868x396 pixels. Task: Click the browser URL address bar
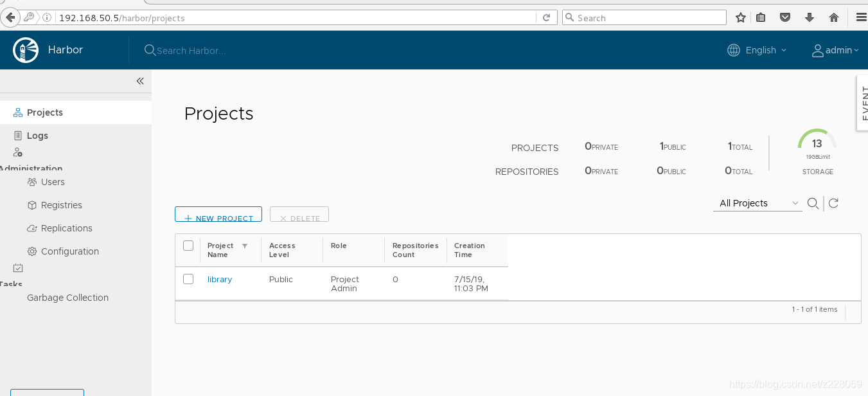[296, 18]
